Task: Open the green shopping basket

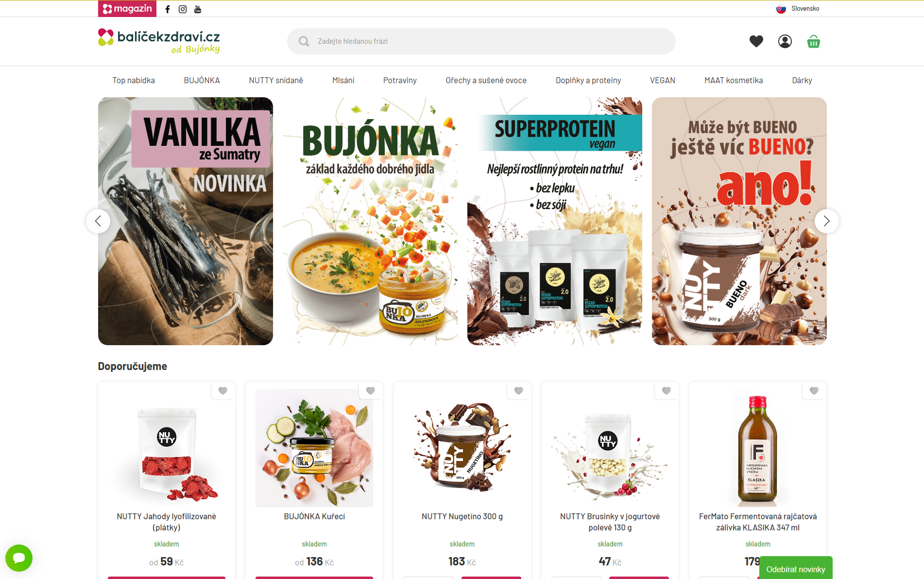Action: point(814,41)
